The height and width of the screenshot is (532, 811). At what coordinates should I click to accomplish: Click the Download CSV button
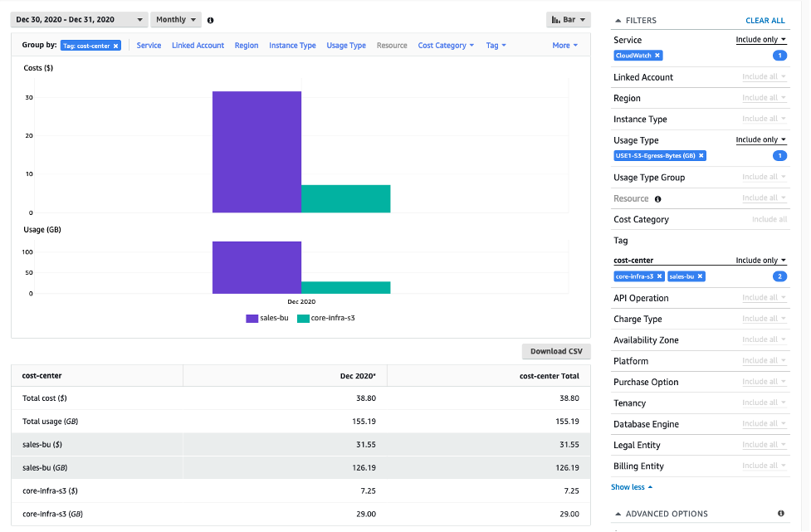coord(556,351)
